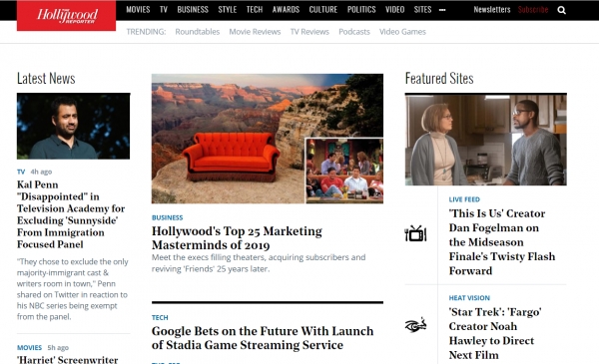The height and width of the screenshot is (364, 599).
Task: Open Hollywood's Top 25 Marketing Masterminds article
Action: [237, 237]
